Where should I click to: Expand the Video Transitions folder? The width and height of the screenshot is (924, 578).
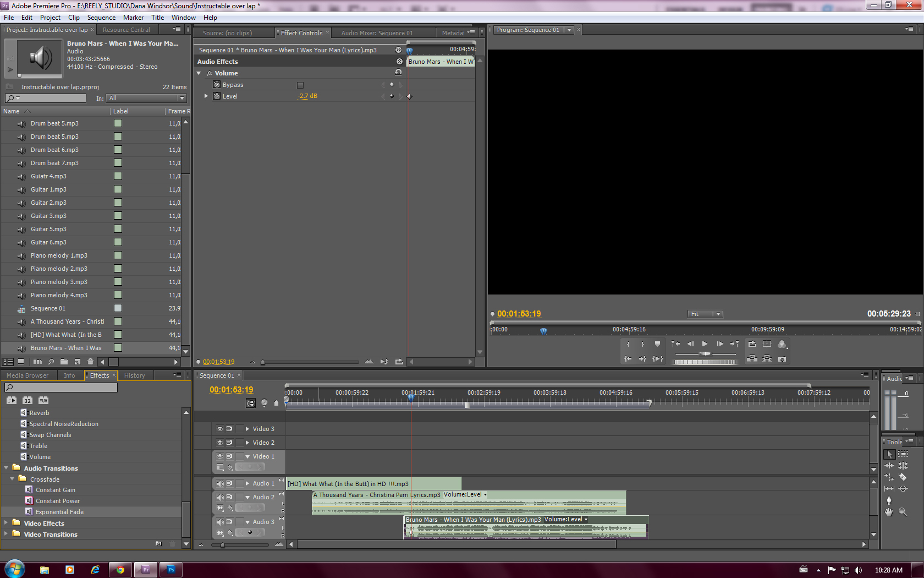point(6,535)
